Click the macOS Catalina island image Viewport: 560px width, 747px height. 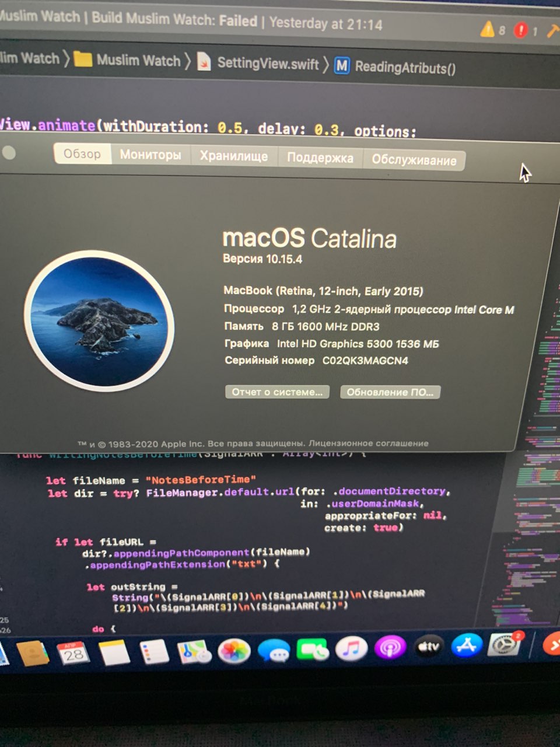(99, 320)
